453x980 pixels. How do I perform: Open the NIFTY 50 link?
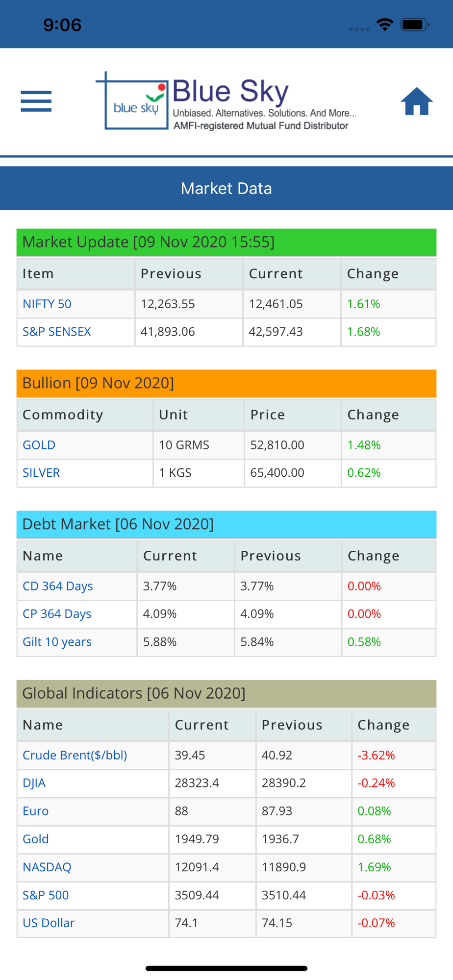pyautogui.click(x=47, y=304)
